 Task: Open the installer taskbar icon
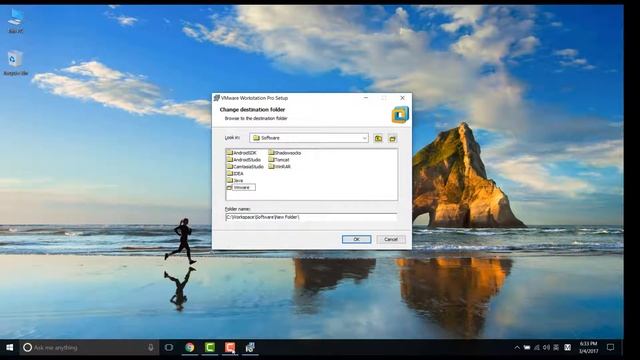[250, 347]
